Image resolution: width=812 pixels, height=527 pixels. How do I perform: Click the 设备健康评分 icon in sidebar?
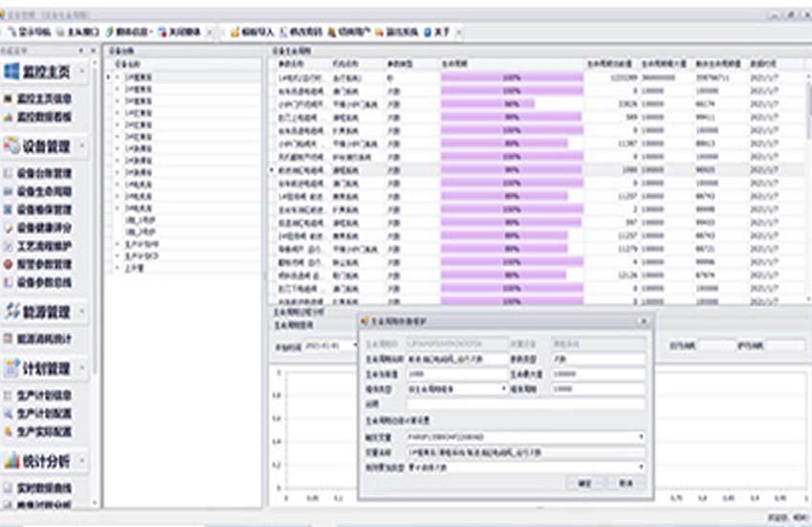[x=9, y=228]
